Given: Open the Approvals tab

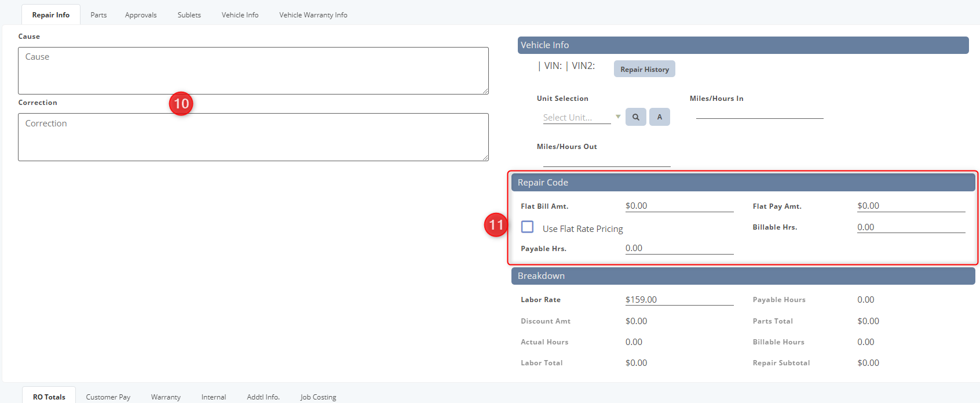Looking at the screenshot, I should pos(141,15).
